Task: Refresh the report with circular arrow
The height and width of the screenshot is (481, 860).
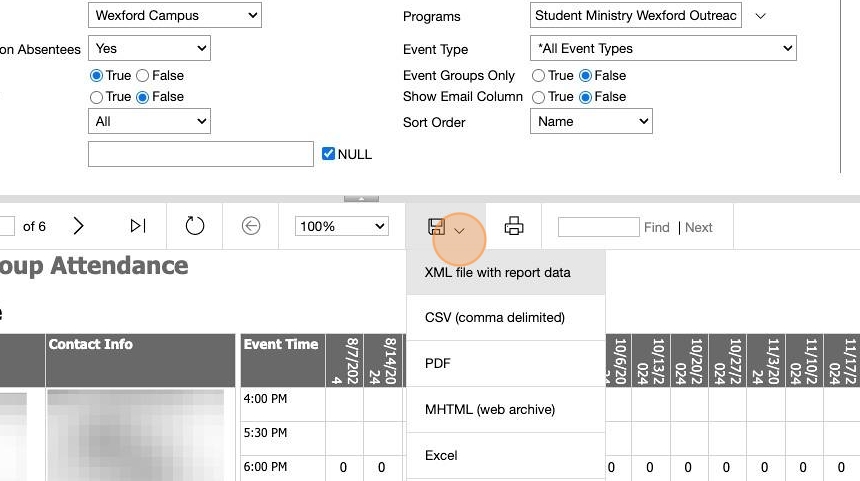Action: [x=195, y=226]
